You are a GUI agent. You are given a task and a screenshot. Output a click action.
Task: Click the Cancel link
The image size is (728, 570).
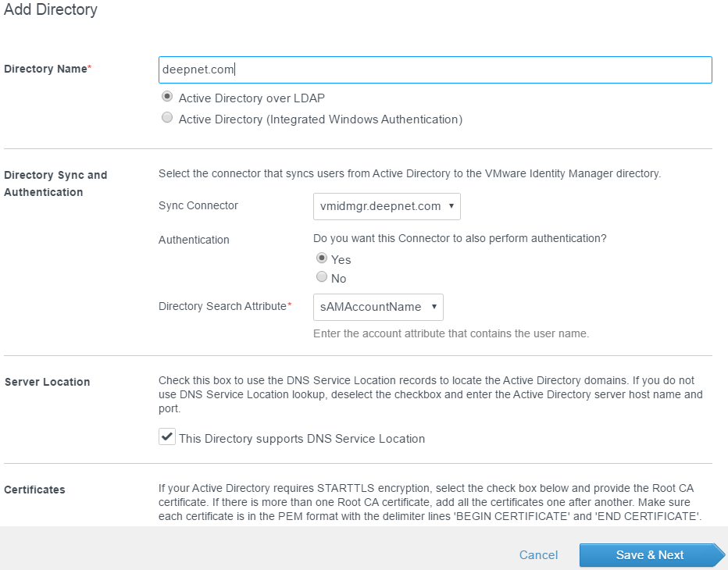point(538,555)
